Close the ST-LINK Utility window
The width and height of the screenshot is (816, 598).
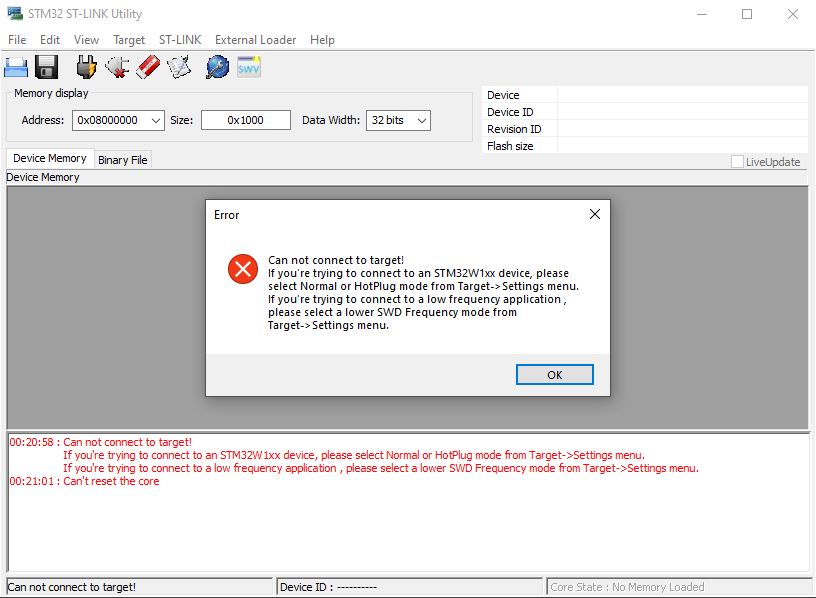793,14
